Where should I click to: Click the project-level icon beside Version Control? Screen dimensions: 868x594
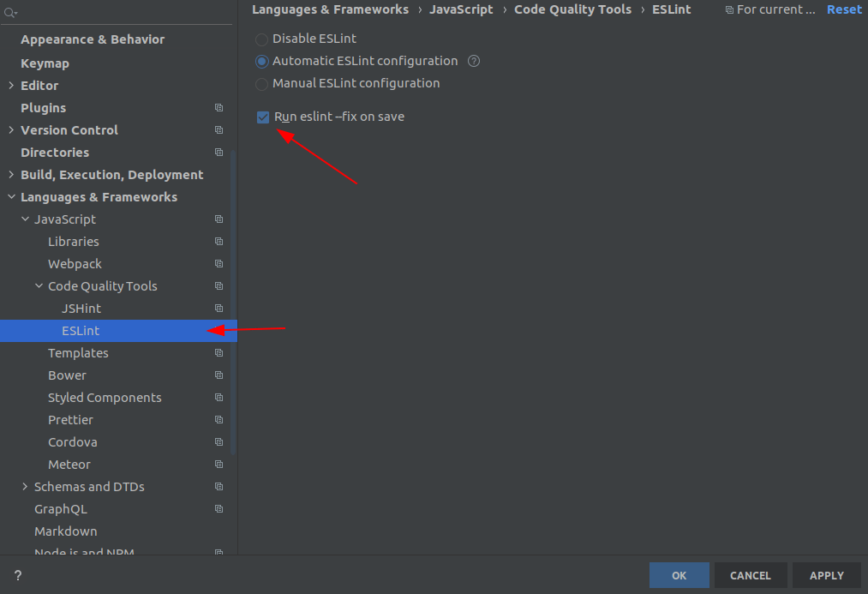(x=218, y=130)
